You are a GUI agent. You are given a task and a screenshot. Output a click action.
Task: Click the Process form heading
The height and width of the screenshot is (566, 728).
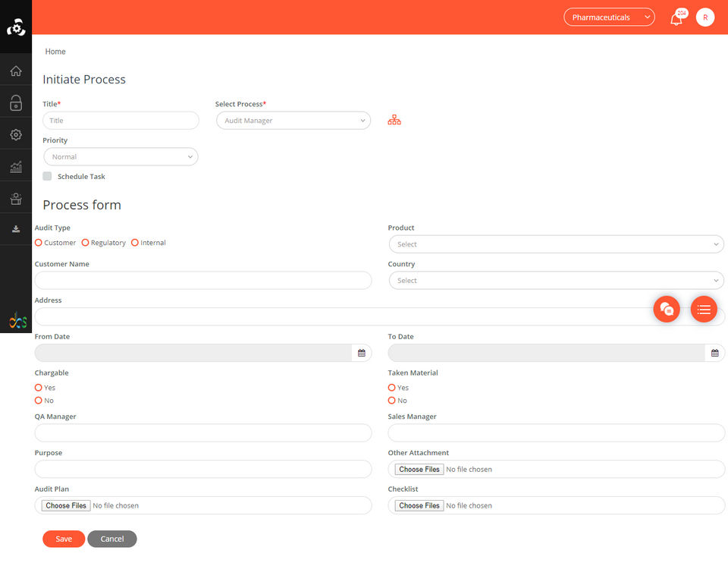coord(82,205)
